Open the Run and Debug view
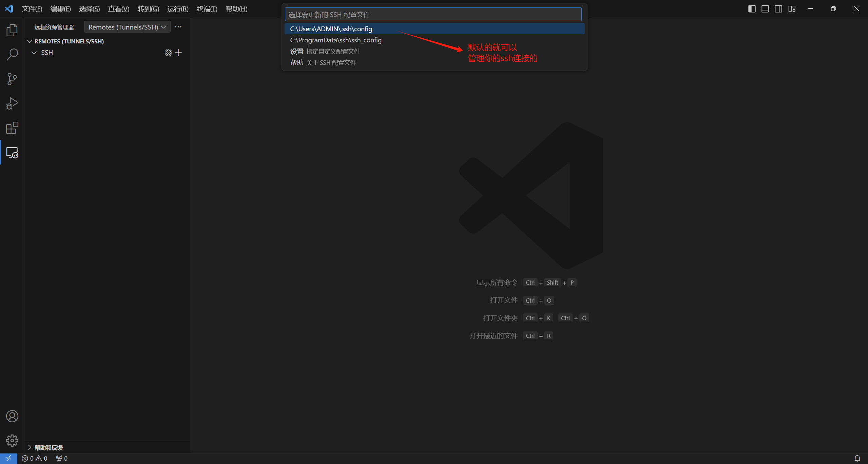Image resolution: width=868 pixels, height=464 pixels. click(x=12, y=103)
